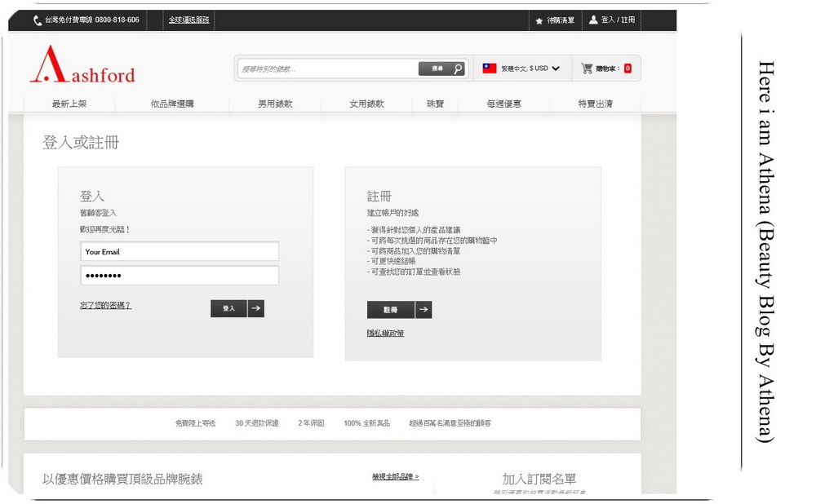This screenshot has height=504, width=816.
Task: Click the password input field
Action: [x=180, y=275]
